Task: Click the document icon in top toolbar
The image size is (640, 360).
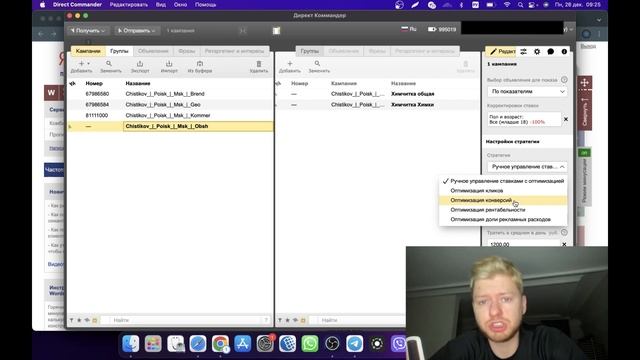Action: coord(276,31)
